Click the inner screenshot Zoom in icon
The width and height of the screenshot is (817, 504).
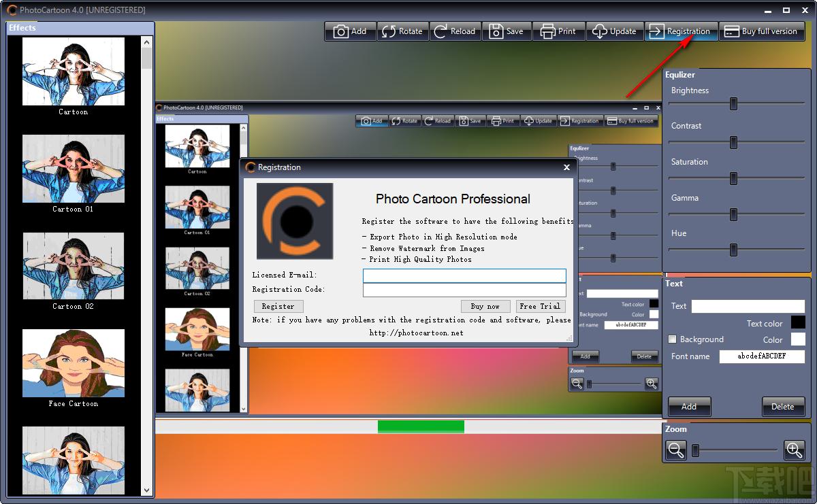point(652,384)
